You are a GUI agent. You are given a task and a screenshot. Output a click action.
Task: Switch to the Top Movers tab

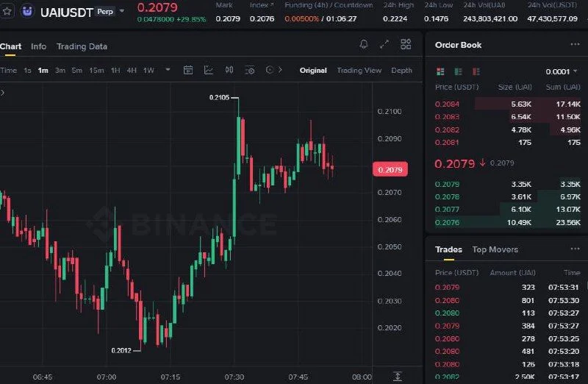point(495,249)
